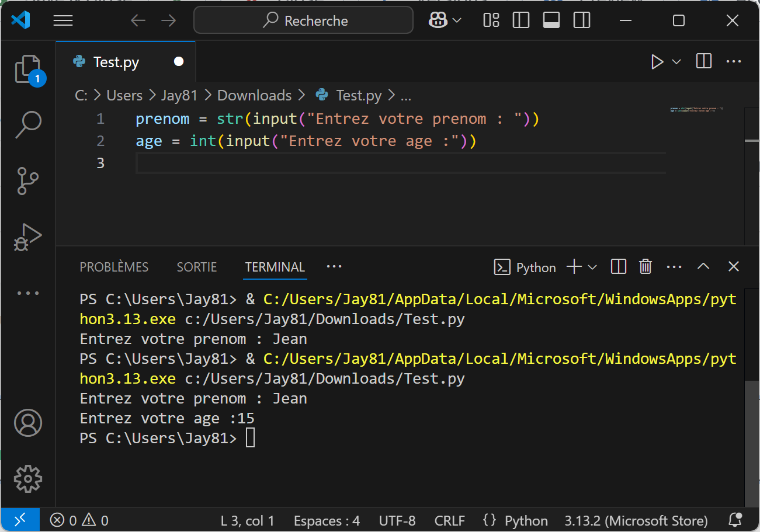The width and height of the screenshot is (760, 532).
Task: Open the new terminal launch profile dropdown
Action: (592, 267)
